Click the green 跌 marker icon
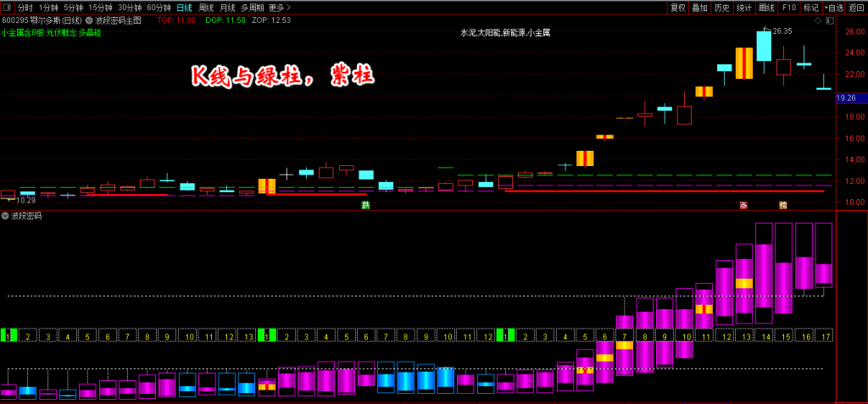The image size is (868, 404). (x=365, y=205)
